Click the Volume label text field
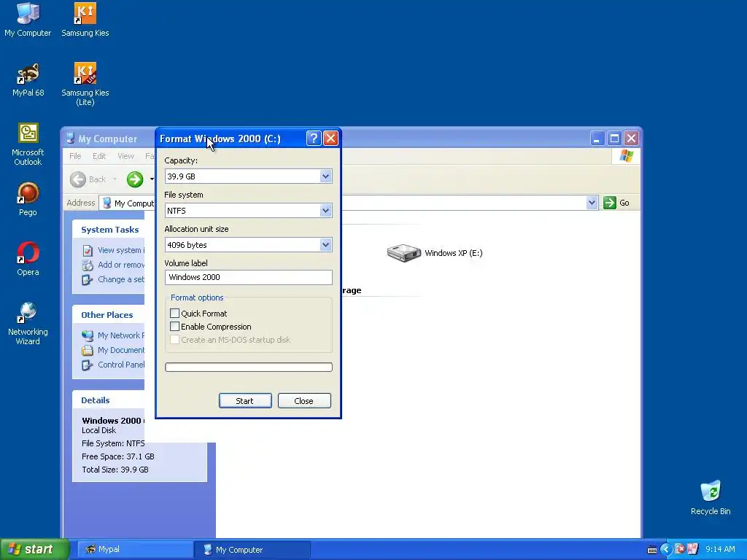Image resolution: width=747 pixels, height=560 pixels. click(249, 277)
